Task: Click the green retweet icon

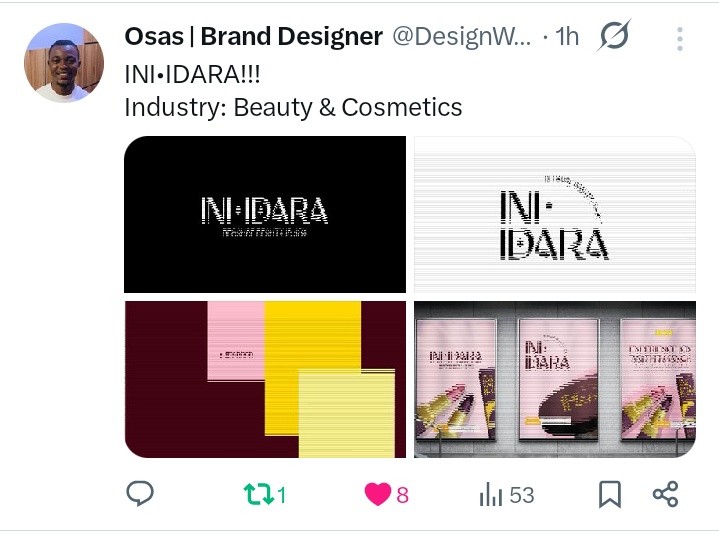Action: click(x=259, y=495)
